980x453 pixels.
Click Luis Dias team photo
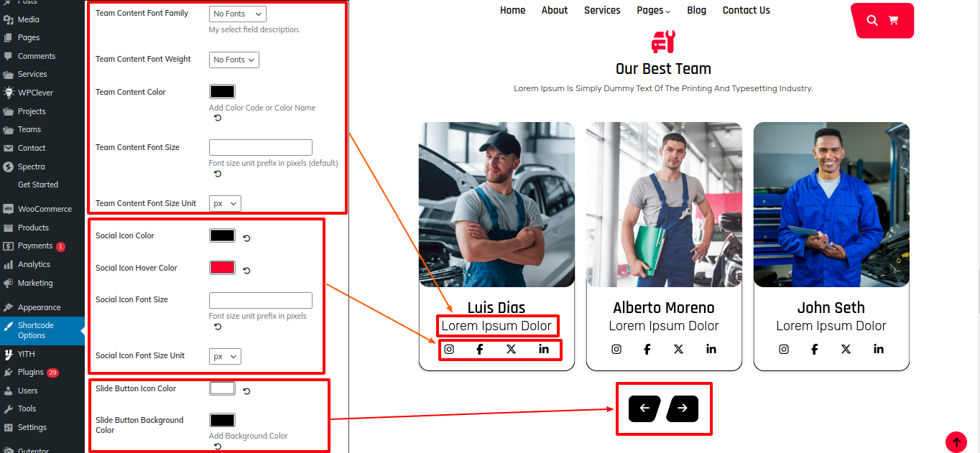[x=496, y=205]
